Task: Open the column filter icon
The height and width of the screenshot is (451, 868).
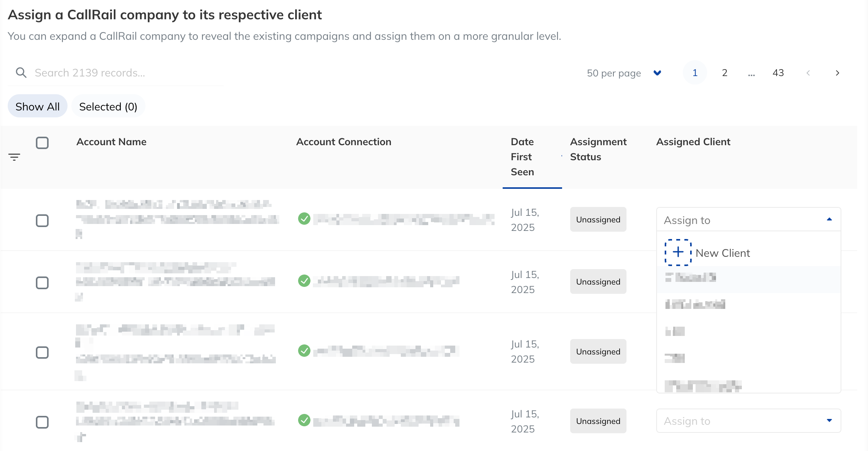Action: point(14,157)
